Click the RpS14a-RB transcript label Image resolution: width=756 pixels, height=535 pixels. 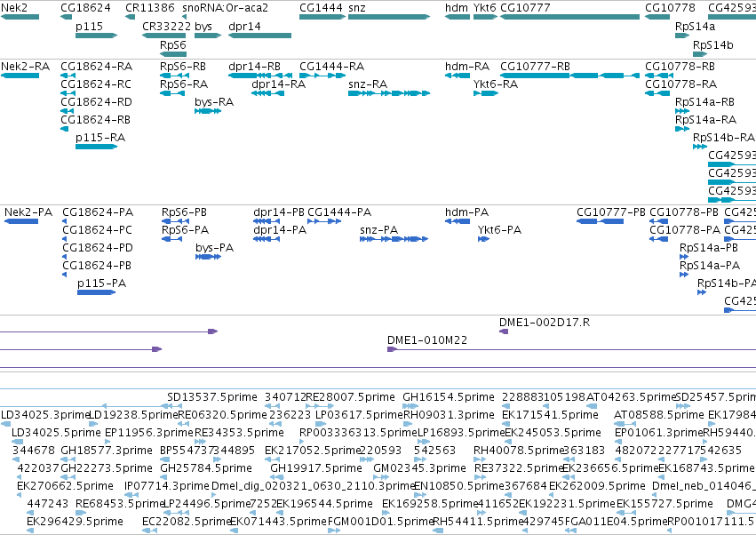(x=704, y=102)
